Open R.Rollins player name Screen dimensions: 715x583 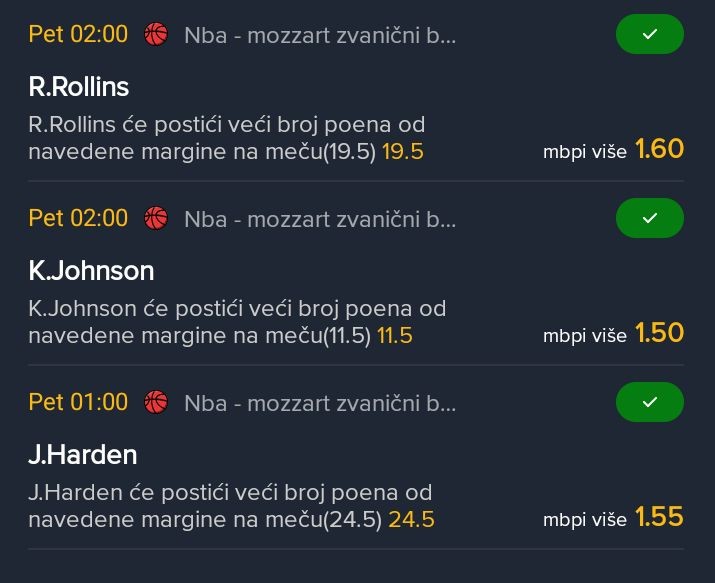79,87
